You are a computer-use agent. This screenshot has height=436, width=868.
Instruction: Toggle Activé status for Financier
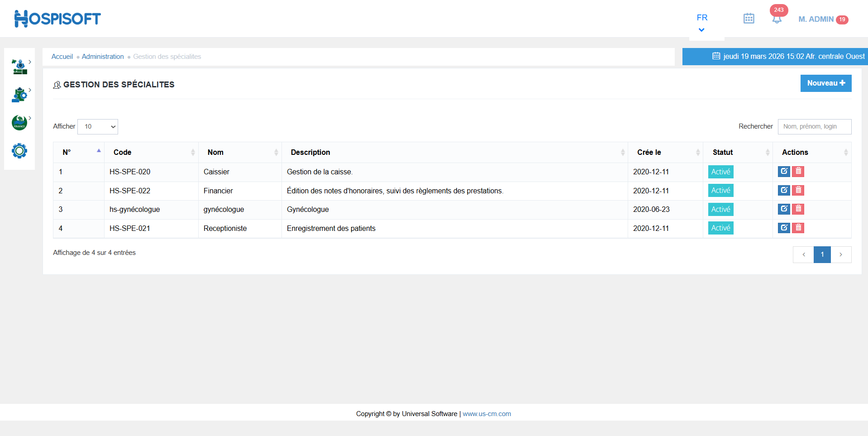tap(720, 191)
